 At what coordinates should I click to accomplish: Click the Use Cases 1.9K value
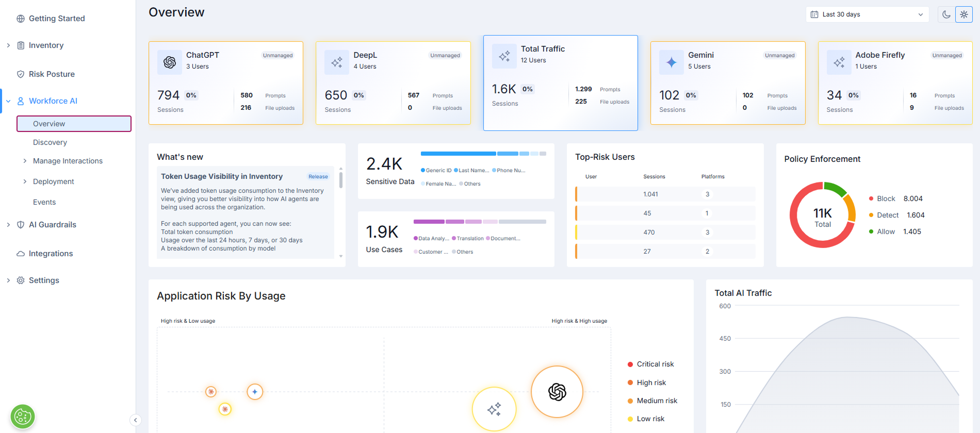point(382,232)
